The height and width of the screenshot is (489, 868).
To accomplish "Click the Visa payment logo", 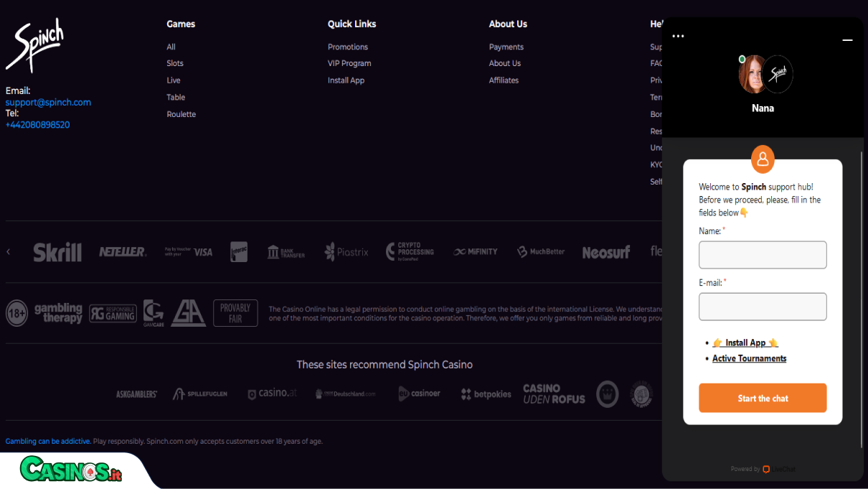I will tap(189, 252).
